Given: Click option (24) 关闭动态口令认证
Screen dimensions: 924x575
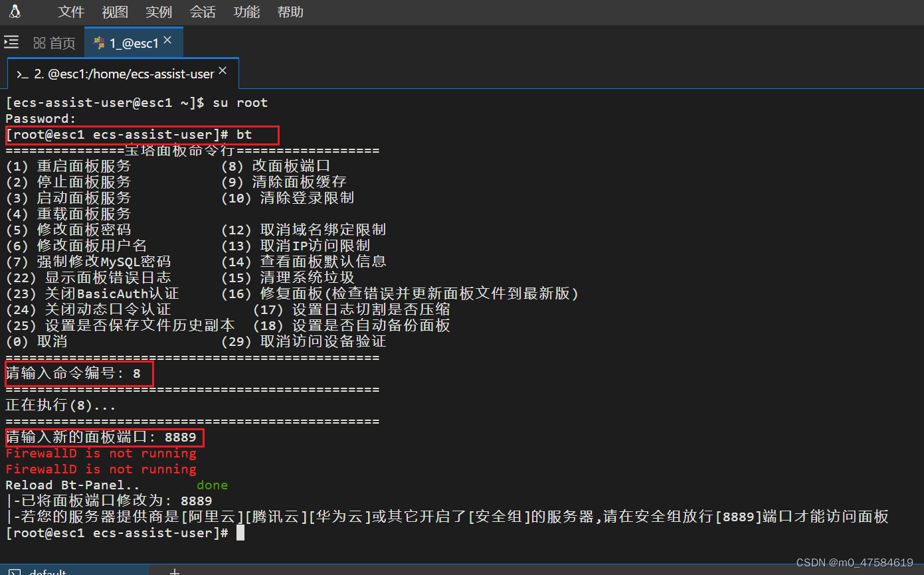Looking at the screenshot, I should click(88, 309).
